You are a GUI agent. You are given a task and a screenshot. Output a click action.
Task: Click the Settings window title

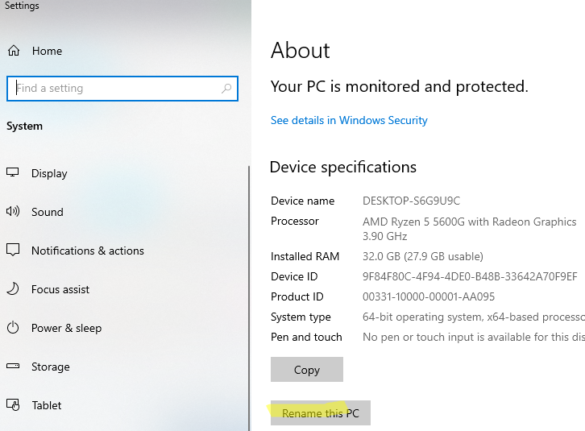click(x=22, y=6)
